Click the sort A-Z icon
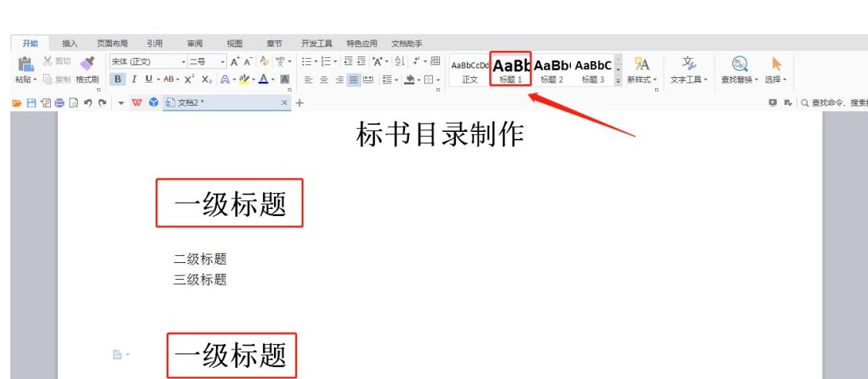This screenshot has width=868, height=379. 399,61
